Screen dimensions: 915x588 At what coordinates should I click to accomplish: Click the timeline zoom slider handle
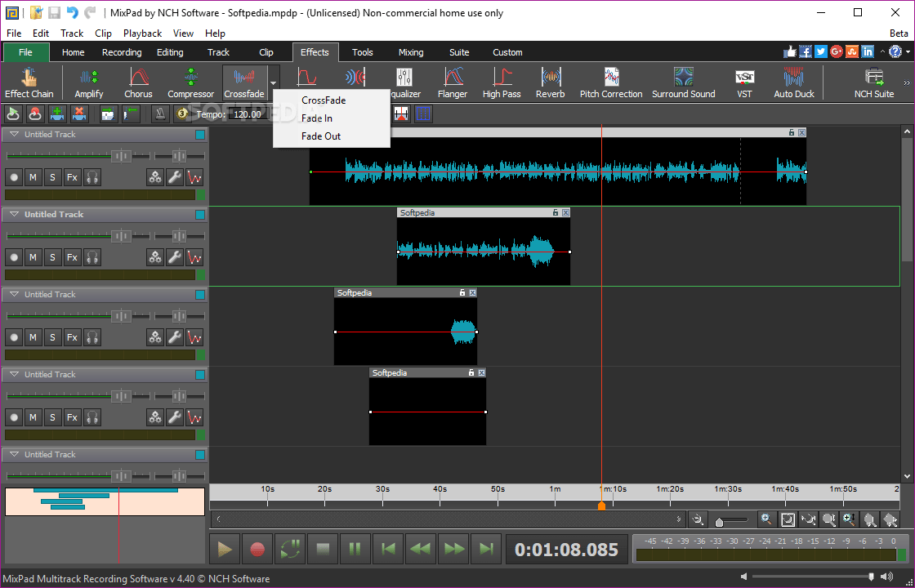tap(720, 523)
